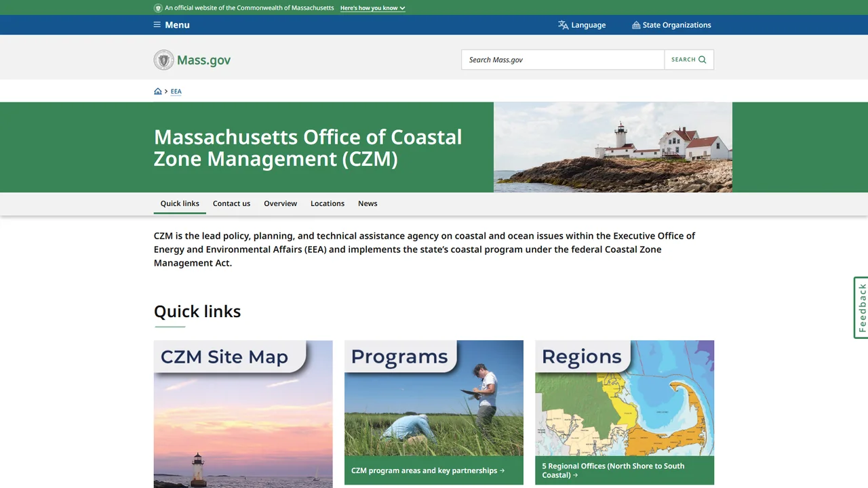Go to the Contact us tab
Viewport: 868px width, 488px height.
point(231,203)
